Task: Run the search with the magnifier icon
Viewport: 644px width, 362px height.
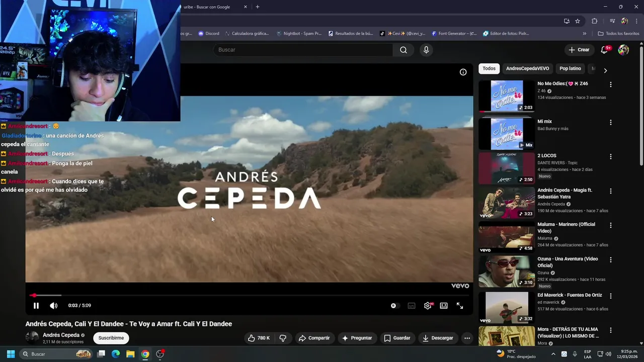Action: coord(404,50)
